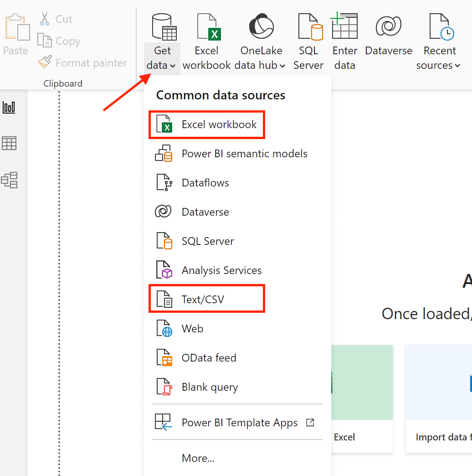Image resolution: width=472 pixels, height=476 pixels.
Task: Click the Import data from Excel card
Action: pyautogui.click(x=362, y=398)
